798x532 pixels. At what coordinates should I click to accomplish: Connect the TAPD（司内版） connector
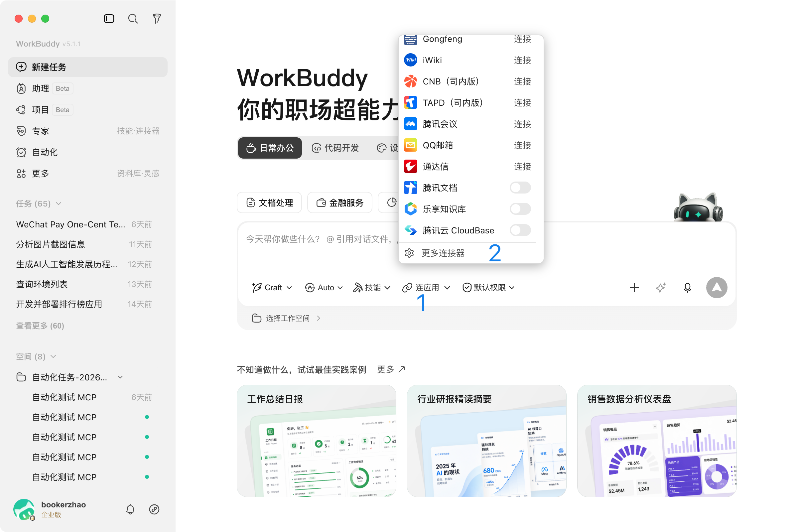click(x=522, y=102)
